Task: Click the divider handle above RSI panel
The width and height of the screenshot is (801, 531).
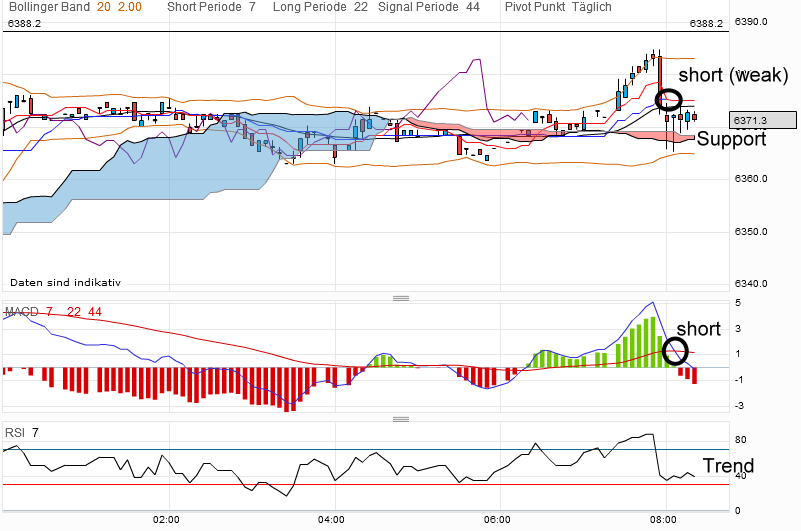Action: (401, 419)
